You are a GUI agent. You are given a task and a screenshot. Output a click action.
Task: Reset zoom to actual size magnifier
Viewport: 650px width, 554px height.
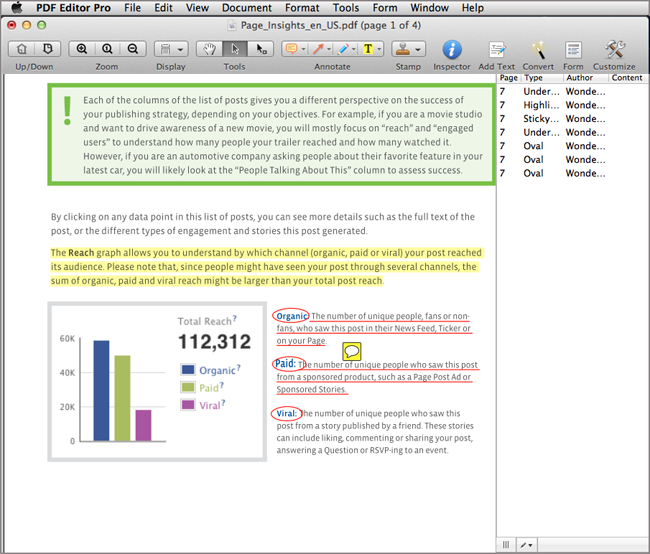[107, 49]
